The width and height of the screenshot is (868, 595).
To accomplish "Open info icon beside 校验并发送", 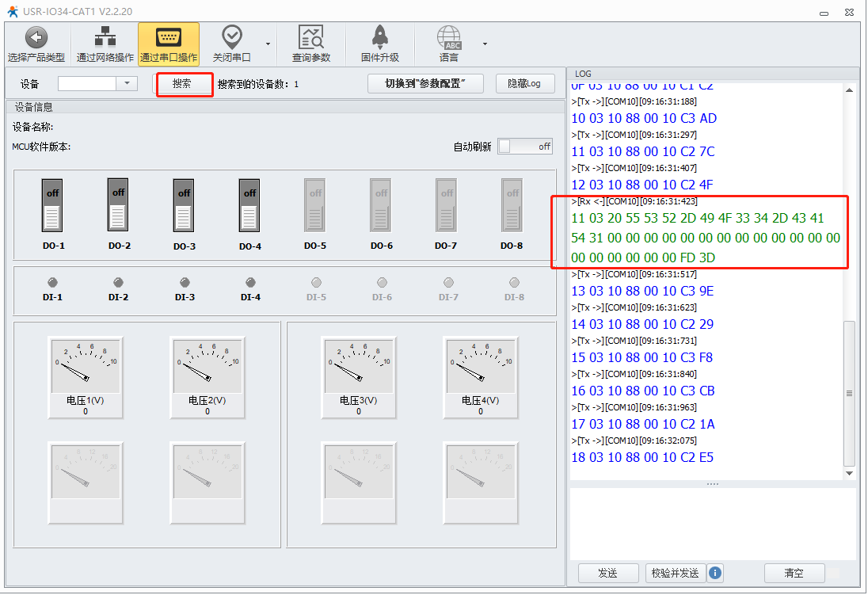I will [x=715, y=573].
